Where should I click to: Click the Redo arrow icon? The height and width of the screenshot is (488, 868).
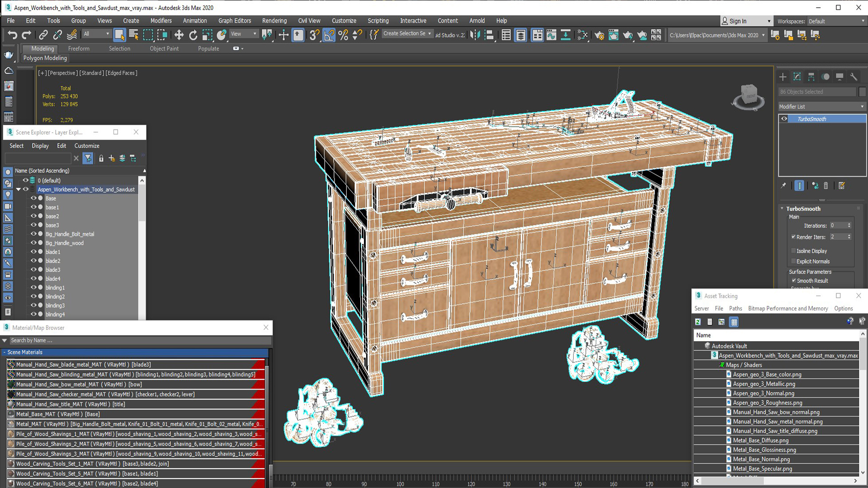tap(27, 35)
